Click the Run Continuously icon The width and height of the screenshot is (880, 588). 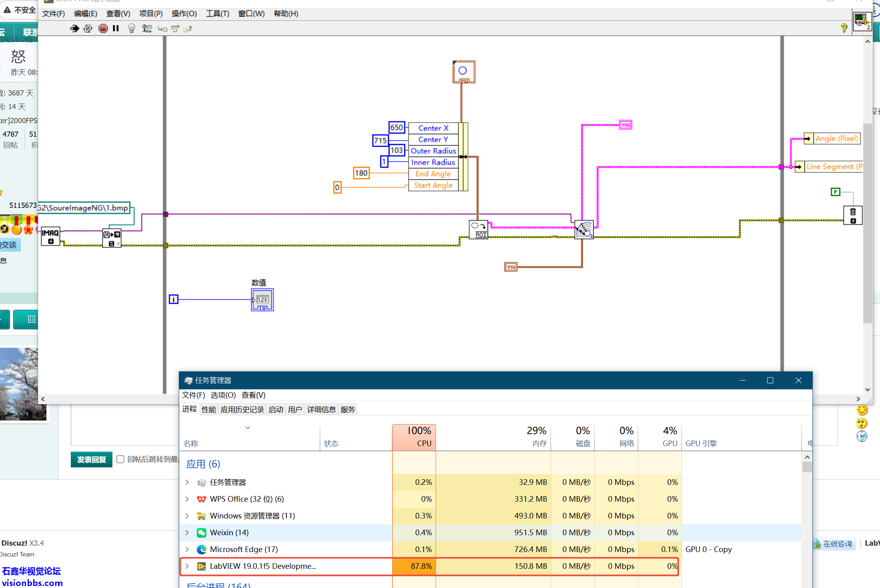point(88,28)
